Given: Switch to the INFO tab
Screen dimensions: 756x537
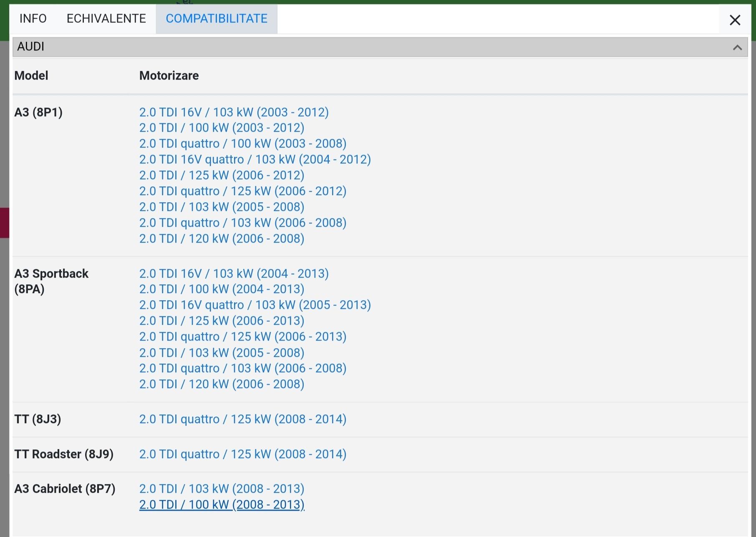Looking at the screenshot, I should tap(33, 19).
